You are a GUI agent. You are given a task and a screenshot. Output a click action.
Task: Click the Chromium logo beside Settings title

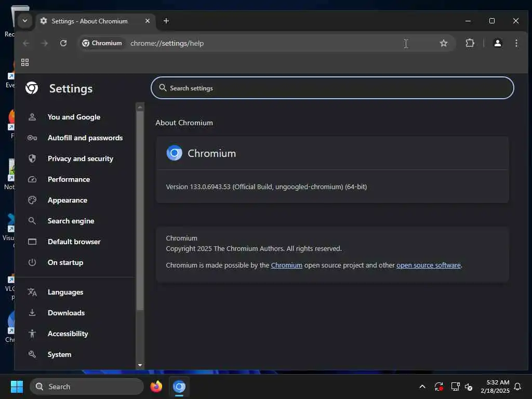32,88
